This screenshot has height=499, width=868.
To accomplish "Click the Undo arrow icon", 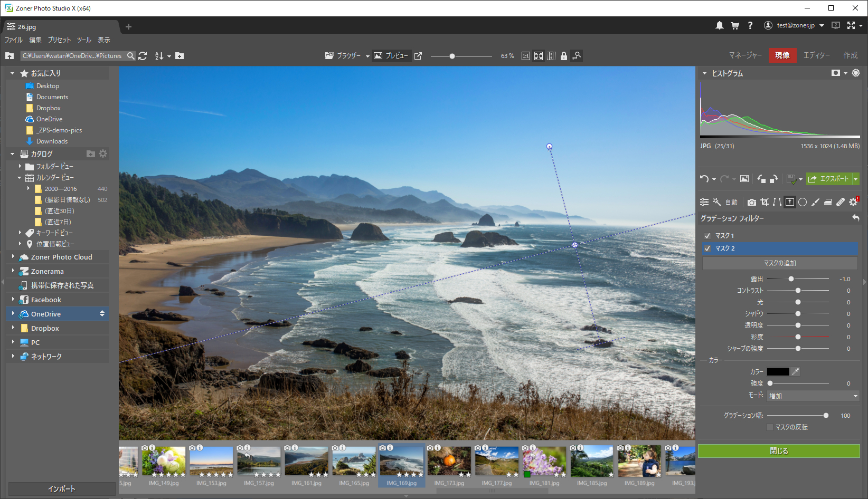I will pyautogui.click(x=704, y=179).
